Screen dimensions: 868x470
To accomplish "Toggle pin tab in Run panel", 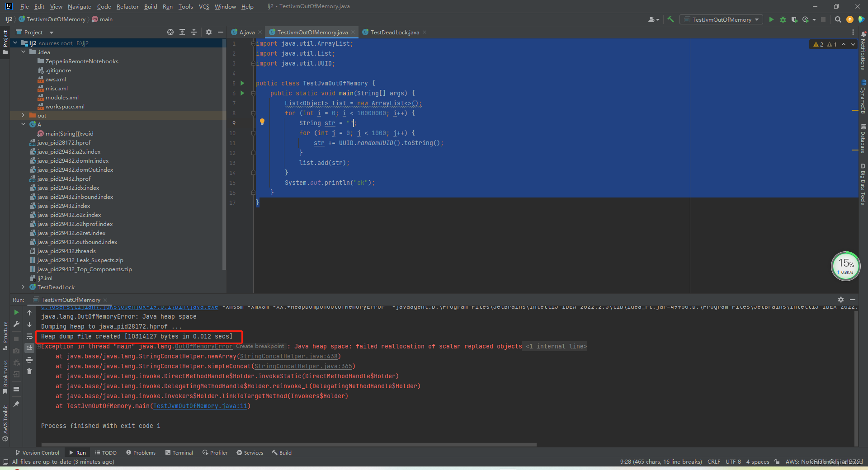I will pyautogui.click(x=16, y=404).
